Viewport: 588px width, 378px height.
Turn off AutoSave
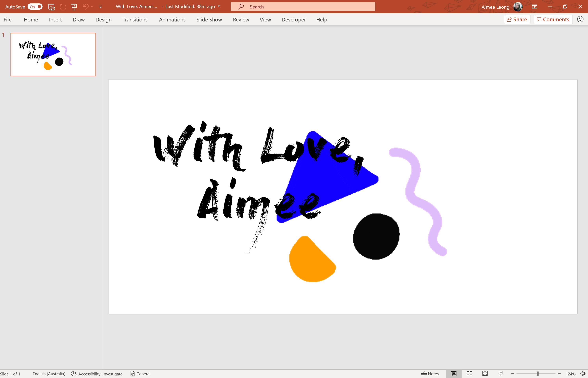35,7
